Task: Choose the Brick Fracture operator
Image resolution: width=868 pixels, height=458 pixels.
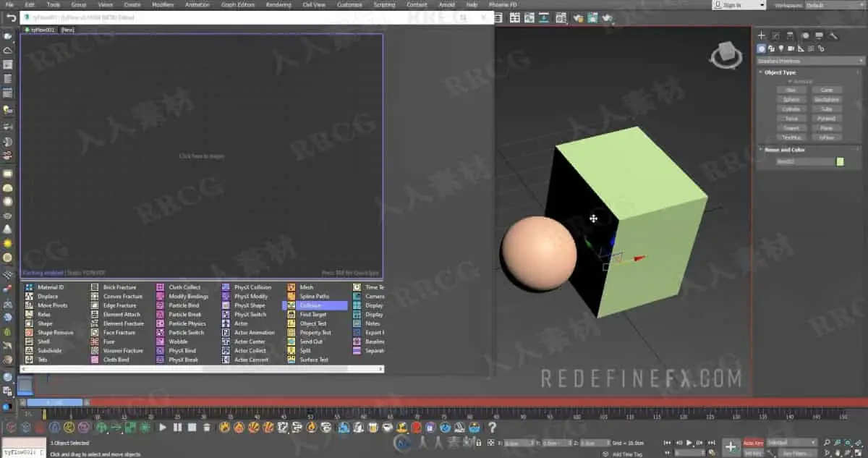Action: click(x=119, y=287)
